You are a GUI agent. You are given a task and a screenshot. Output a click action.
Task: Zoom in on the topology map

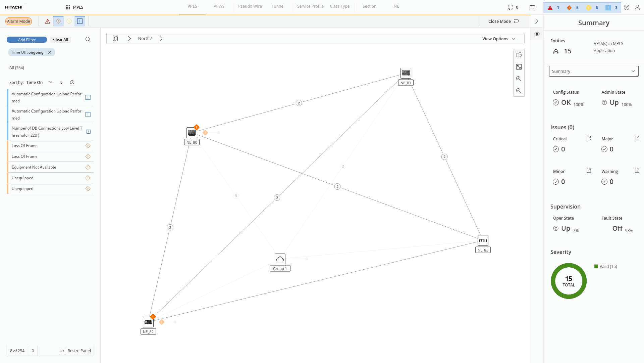click(x=519, y=79)
